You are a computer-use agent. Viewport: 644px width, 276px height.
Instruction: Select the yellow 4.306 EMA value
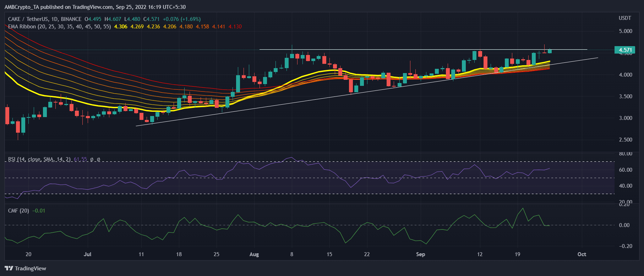click(x=121, y=27)
